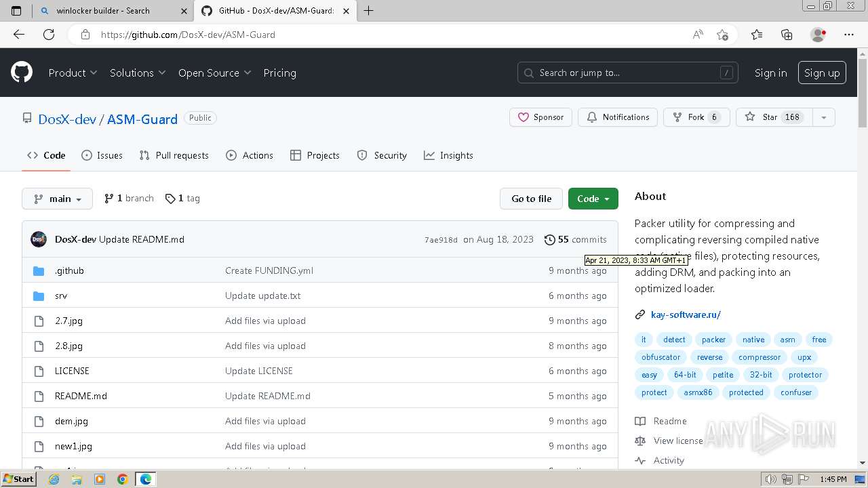The width and height of the screenshot is (868, 488).
Task: Close the winlocker builder search tab
Action: coord(184,11)
